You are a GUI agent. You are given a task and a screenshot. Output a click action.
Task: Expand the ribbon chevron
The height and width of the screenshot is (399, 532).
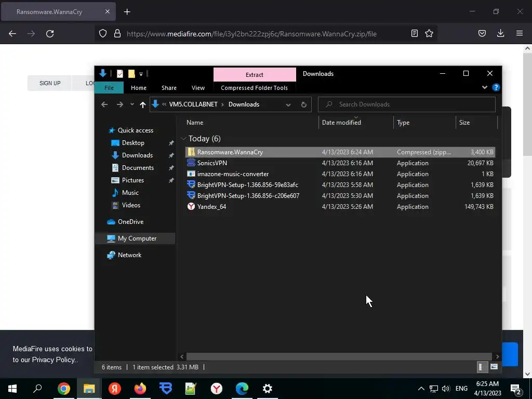coord(485,87)
